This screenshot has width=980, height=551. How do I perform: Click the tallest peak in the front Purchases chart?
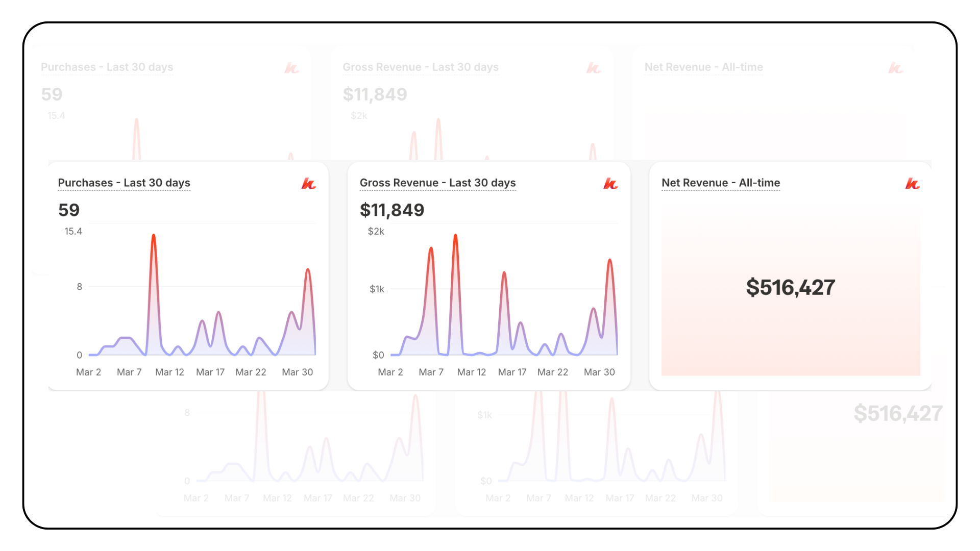(153, 236)
